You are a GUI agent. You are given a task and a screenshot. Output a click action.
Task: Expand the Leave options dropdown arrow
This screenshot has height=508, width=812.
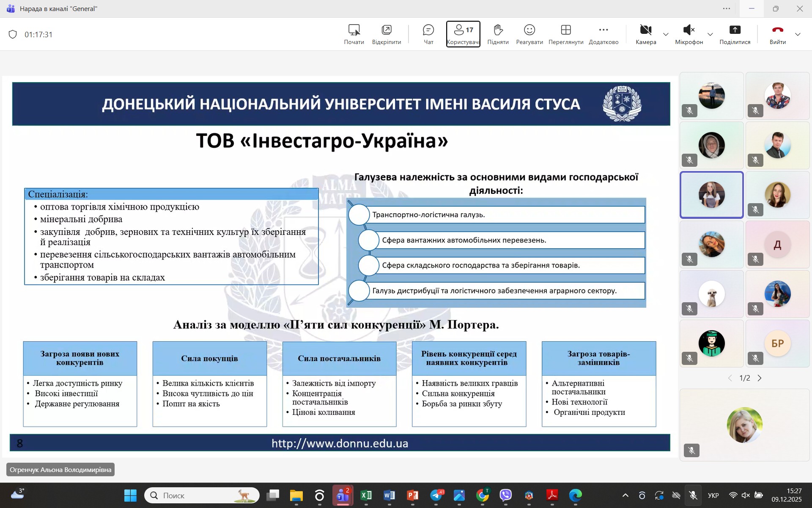(798, 34)
